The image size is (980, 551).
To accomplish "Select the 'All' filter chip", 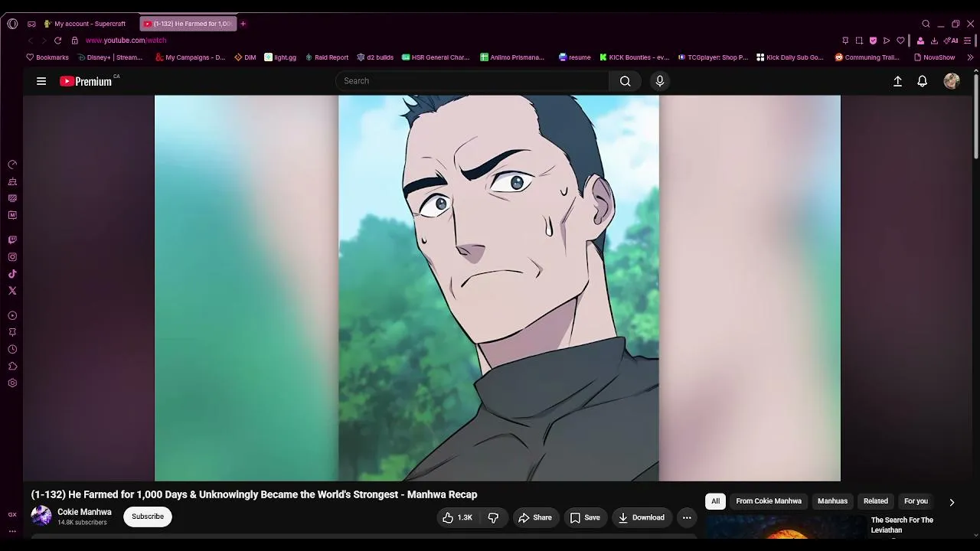I will pos(715,501).
